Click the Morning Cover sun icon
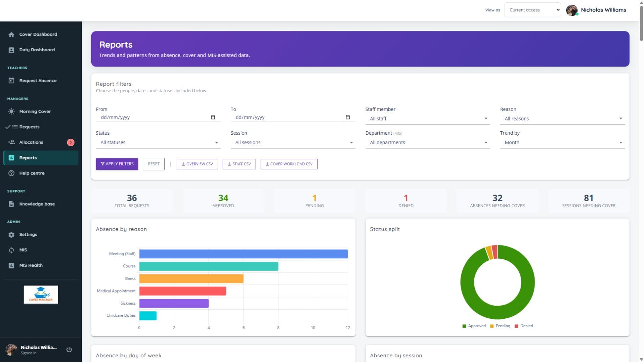 (11, 111)
